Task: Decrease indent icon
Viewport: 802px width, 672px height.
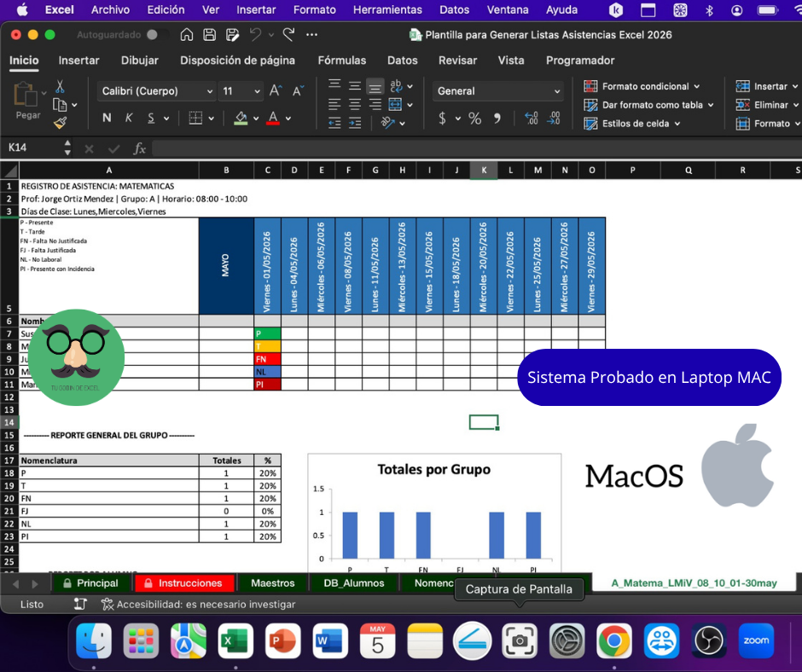Action: (334, 124)
